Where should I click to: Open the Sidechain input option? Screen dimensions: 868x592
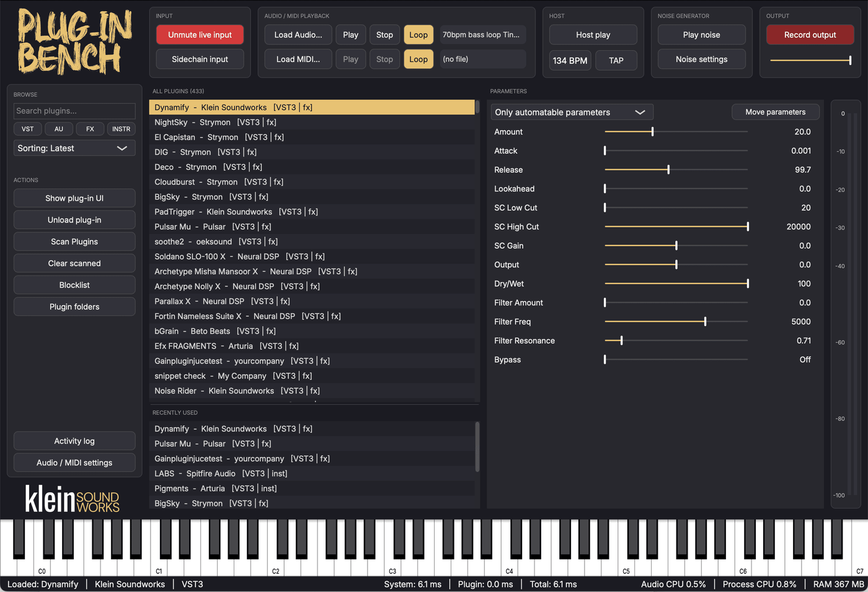click(x=200, y=59)
